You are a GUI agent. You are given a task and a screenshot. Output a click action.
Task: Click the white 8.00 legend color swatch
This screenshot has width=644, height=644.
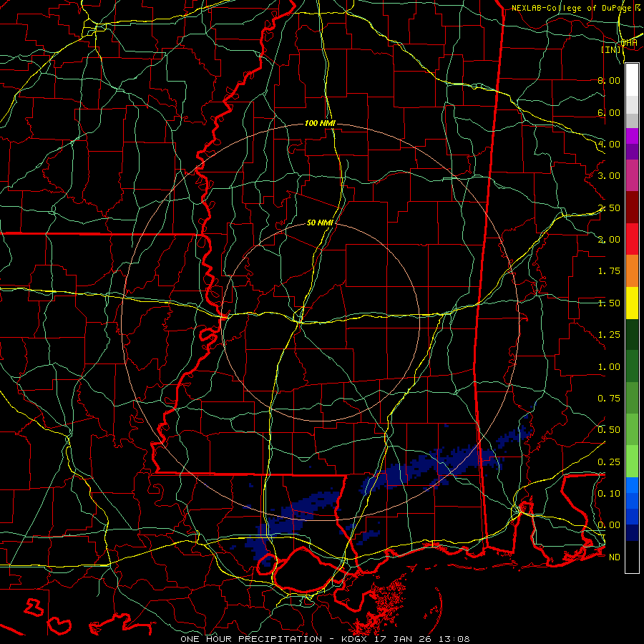632,79
